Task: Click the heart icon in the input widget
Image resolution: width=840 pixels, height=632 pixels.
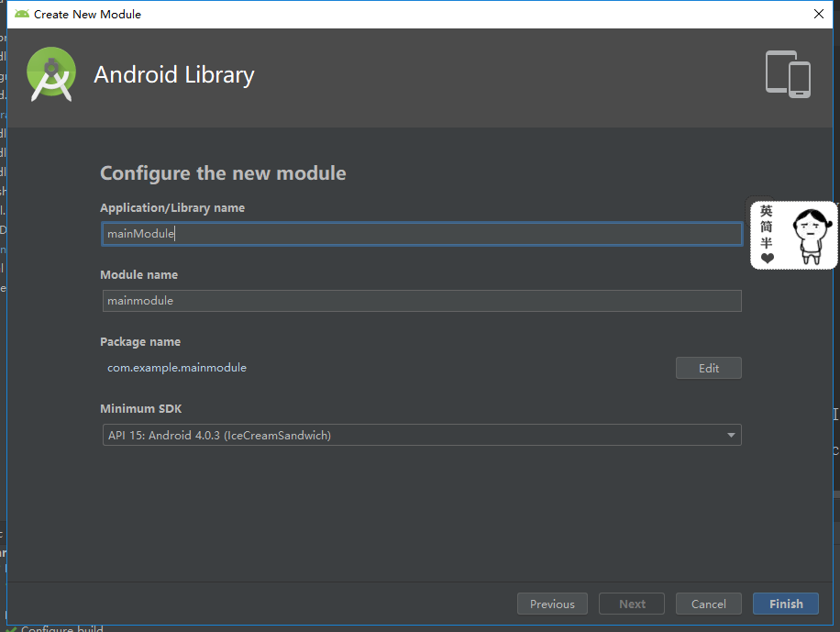Action: (768, 259)
